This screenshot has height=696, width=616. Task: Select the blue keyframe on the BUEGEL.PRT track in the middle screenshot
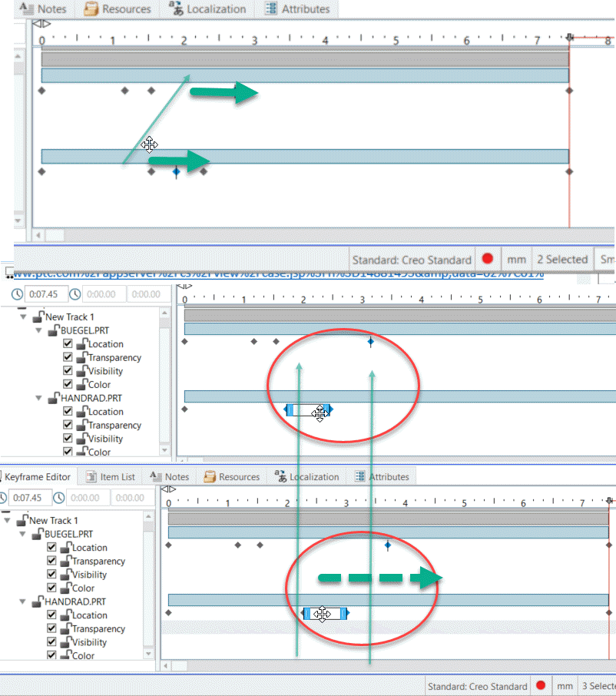[370, 341]
